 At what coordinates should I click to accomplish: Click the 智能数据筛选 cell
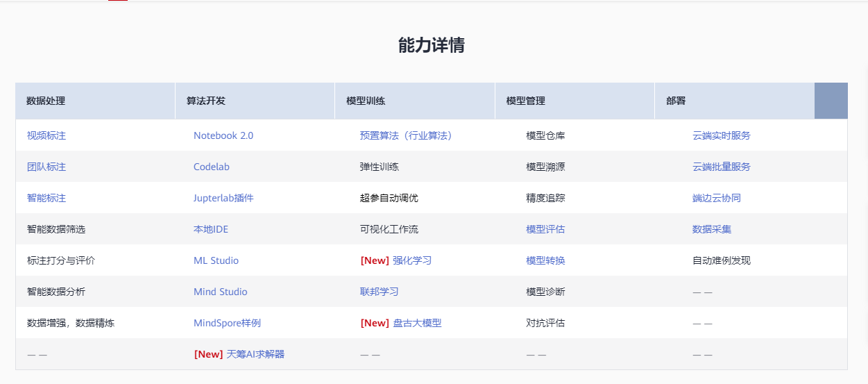pyautogui.click(x=56, y=229)
